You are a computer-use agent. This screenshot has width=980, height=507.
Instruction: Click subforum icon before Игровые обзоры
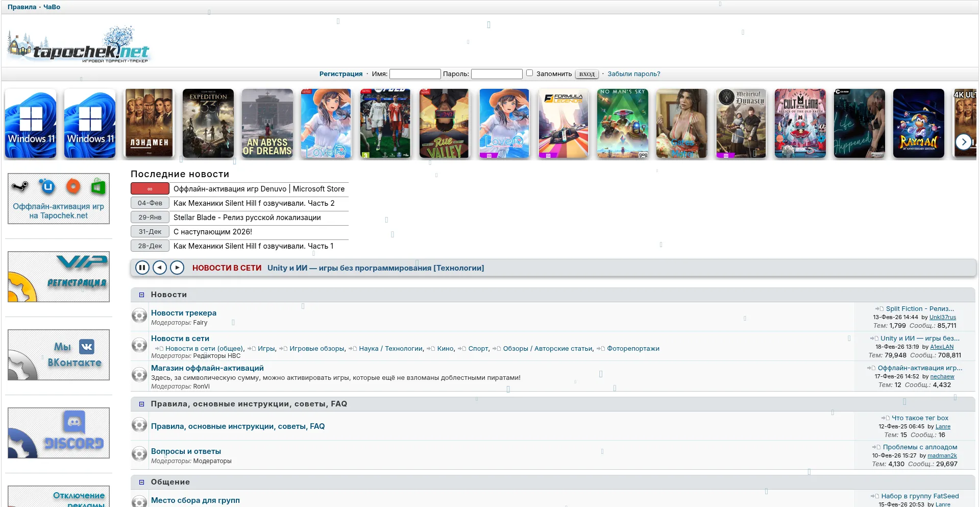click(283, 349)
